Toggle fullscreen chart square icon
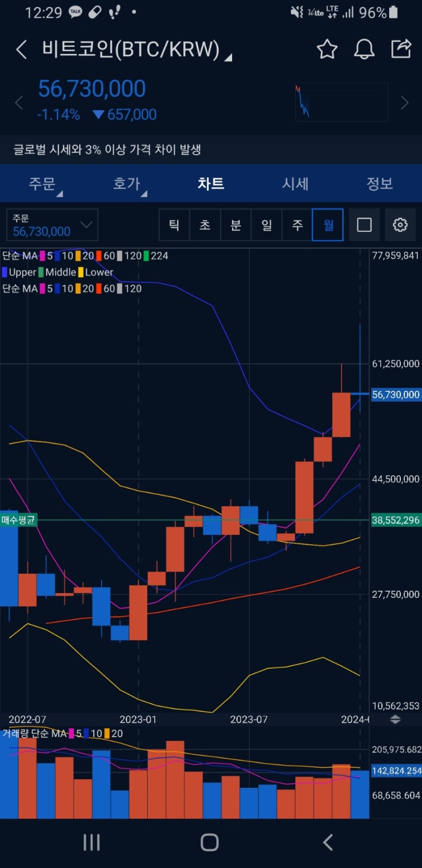Screen dimensions: 422x868 (364, 225)
